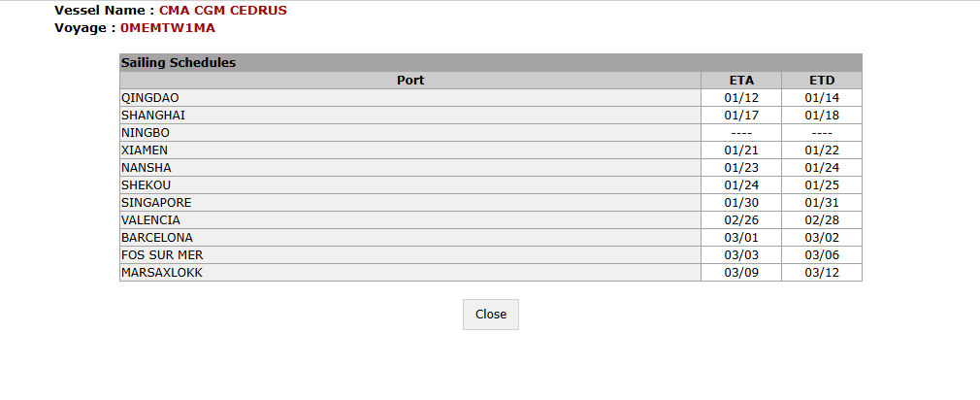This screenshot has height=400, width=980.
Task: Click the NINGBO port name
Action: pyautogui.click(x=146, y=133)
